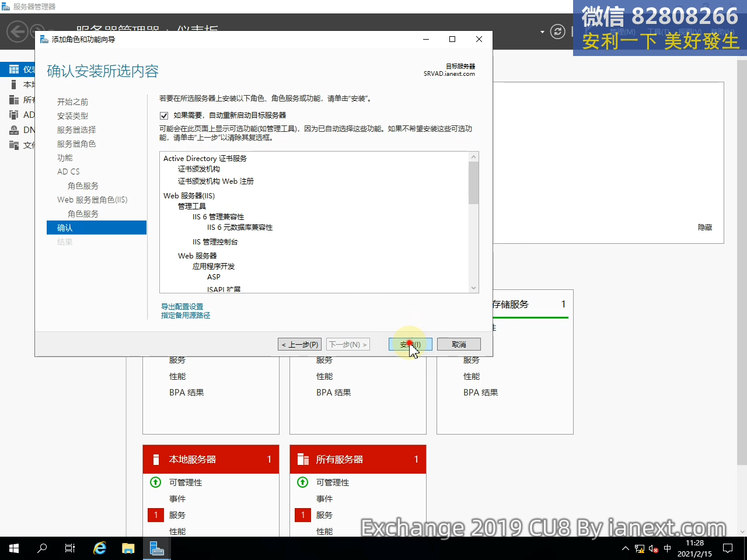The width and height of the screenshot is (747, 560).
Task: Click the taskbar clock showing 11:28
Action: (694, 548)
